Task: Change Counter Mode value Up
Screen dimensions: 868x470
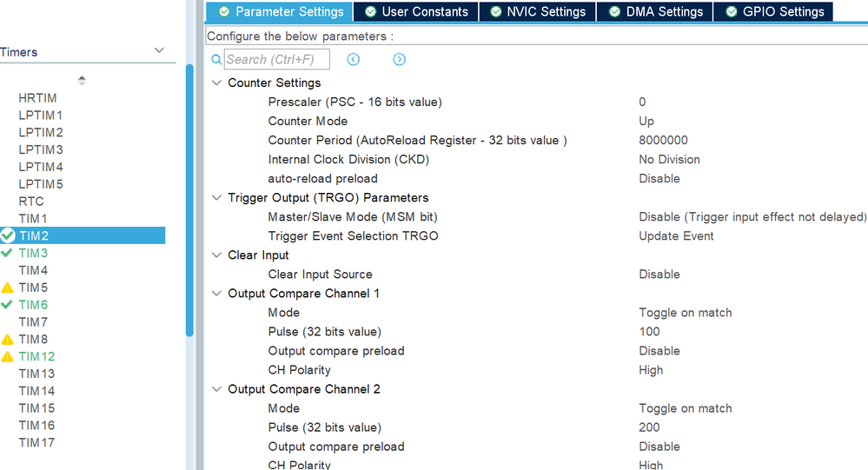Action: point(646,122)
